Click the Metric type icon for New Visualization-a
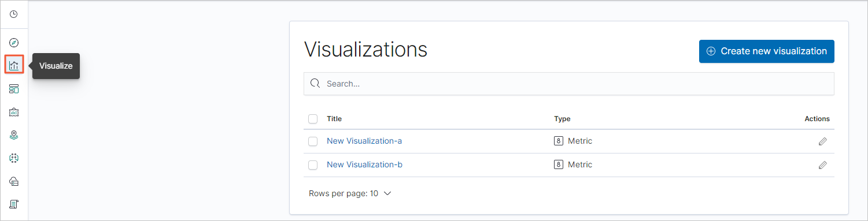 pos(559,141)
